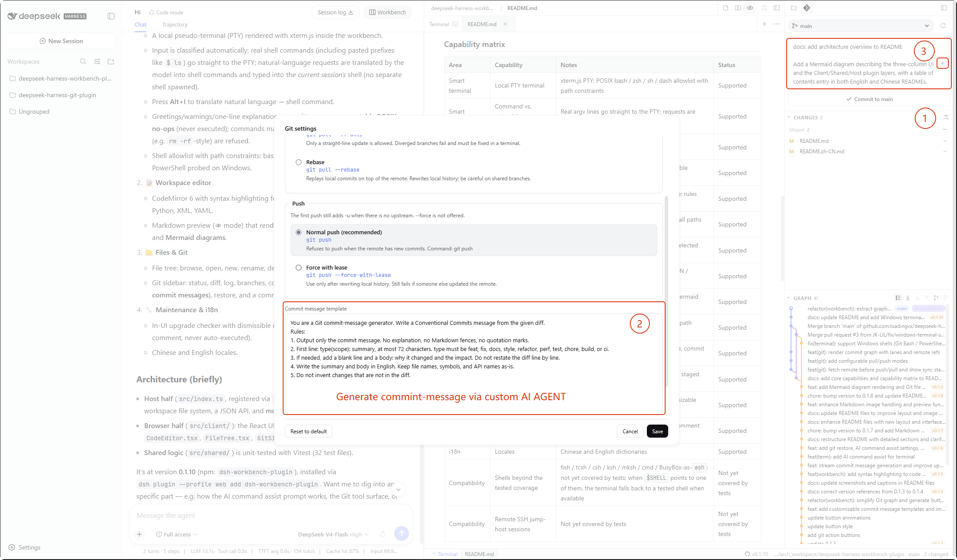The height and width of the screenshot is (560, 957).
Task: Click the context usage ring icon
Action: (x=383, y=534)
